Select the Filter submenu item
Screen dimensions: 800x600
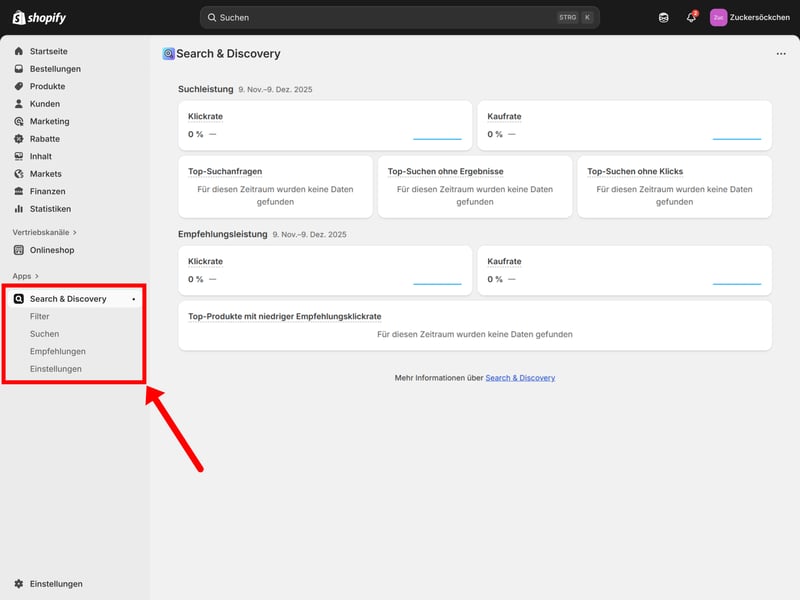40,316
